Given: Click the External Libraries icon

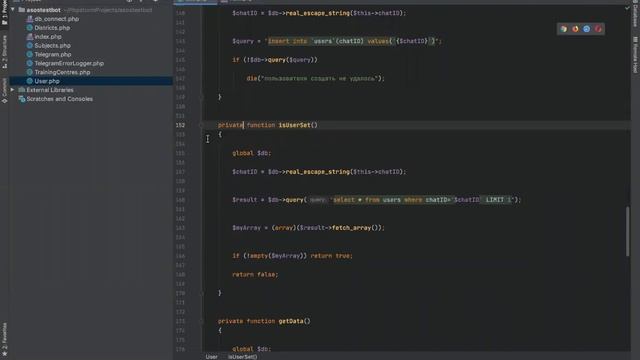Looking at the screenshot, I should tap(22, 90).
